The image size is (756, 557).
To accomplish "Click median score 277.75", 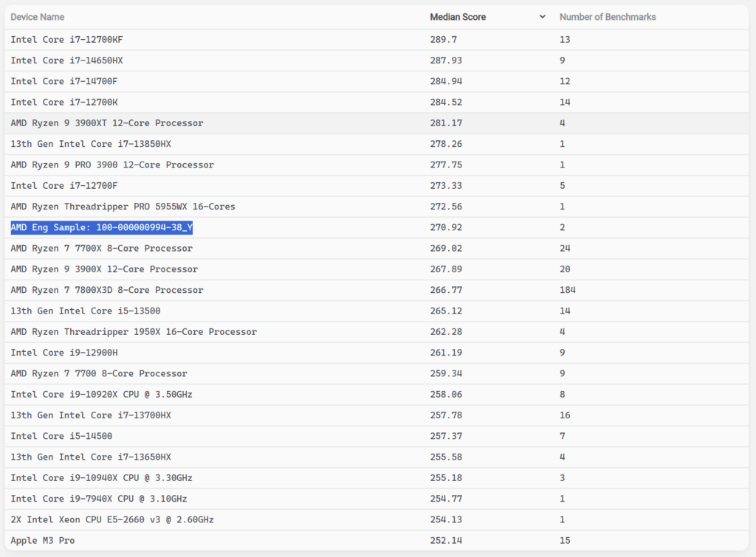I will [x=446, y=165].
